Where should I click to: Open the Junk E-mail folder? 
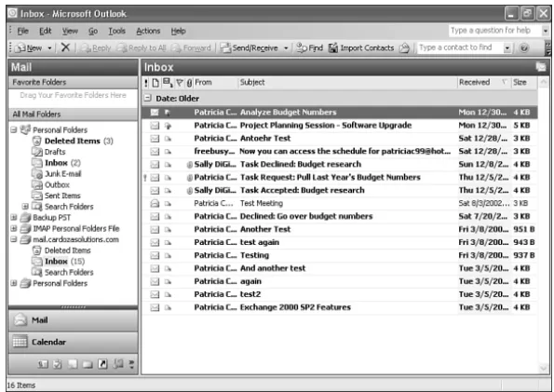point(57,174)
